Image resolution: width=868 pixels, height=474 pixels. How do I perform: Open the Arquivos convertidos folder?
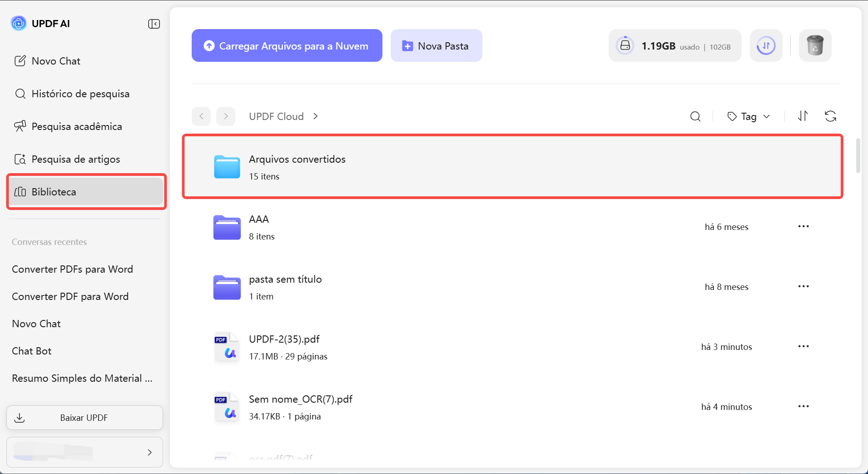coord(513,166)
